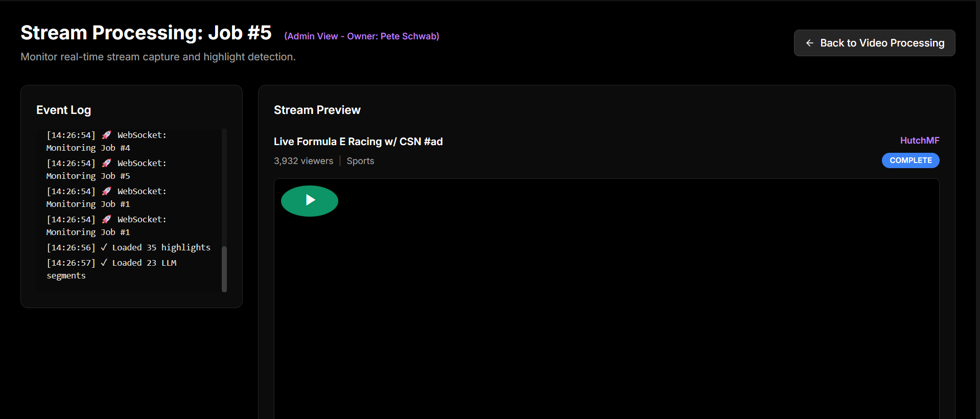Click the Live Formula E Racing stream title
The width and height of the screenshot is (980, 419).
[358, 142]
